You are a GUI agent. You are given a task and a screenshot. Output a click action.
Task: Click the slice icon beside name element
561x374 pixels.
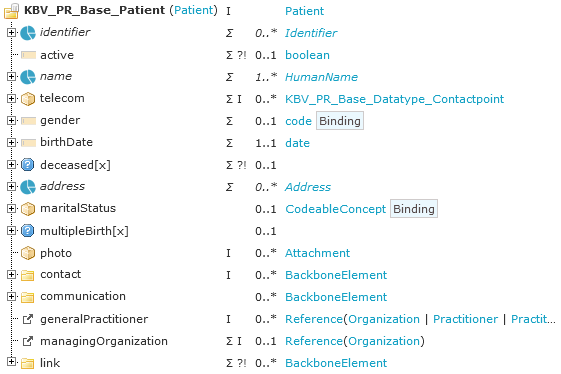click(x=28, y=77)
